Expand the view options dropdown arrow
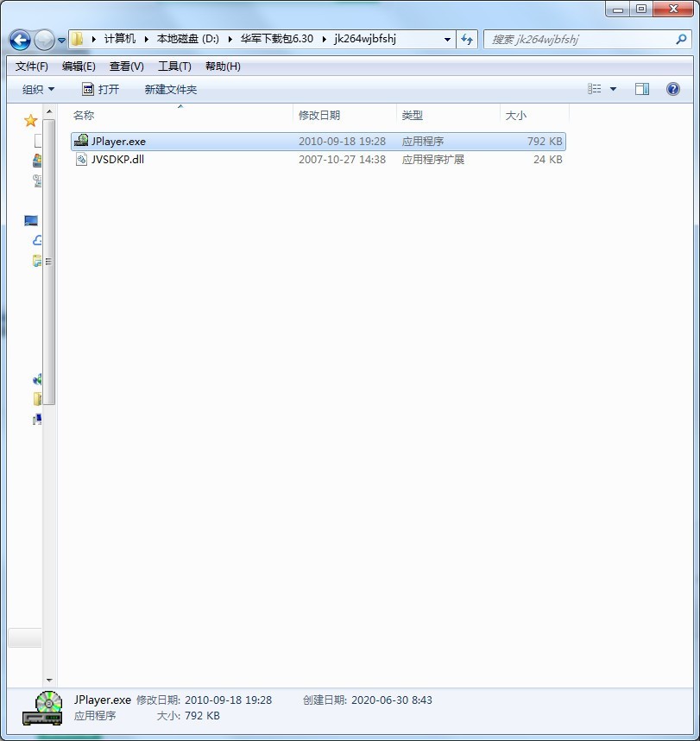The image size is (700, 741). (614, 89)
